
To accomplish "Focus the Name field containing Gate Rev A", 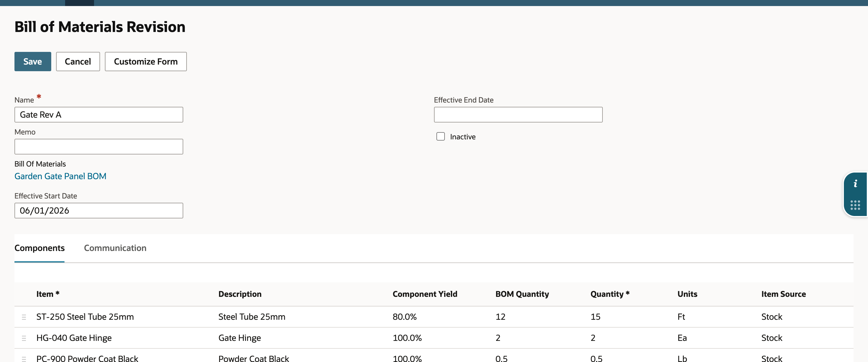I will point(99,115).
